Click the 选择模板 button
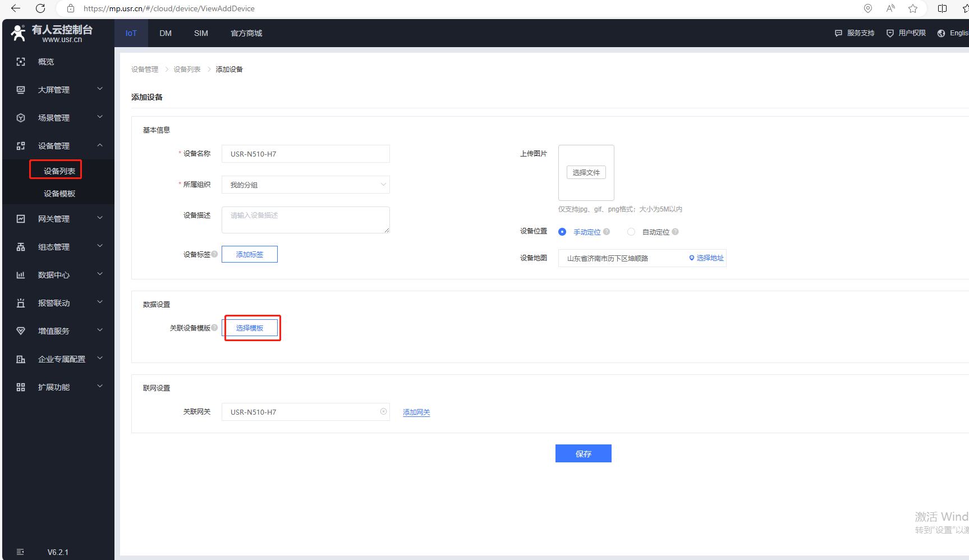Viewport: 969px width, 560px height. pos(250,328)
